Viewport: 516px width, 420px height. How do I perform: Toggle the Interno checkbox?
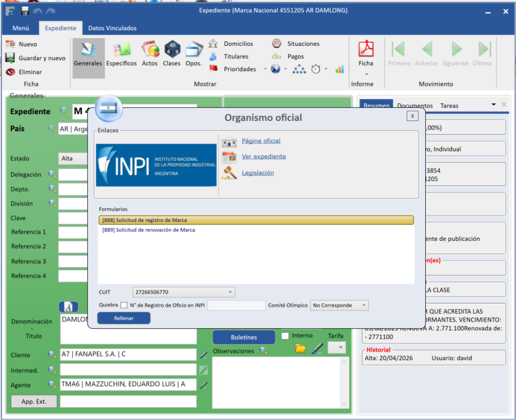[285, 336]
